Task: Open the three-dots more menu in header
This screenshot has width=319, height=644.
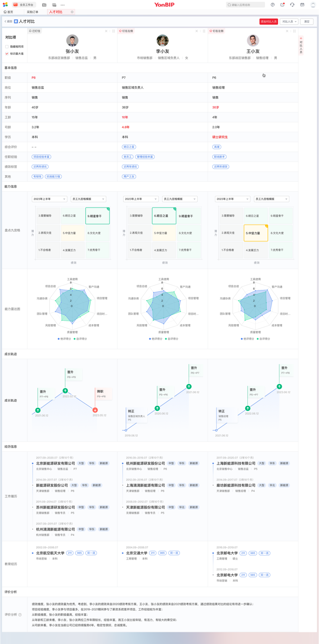Action: [63, 5]
